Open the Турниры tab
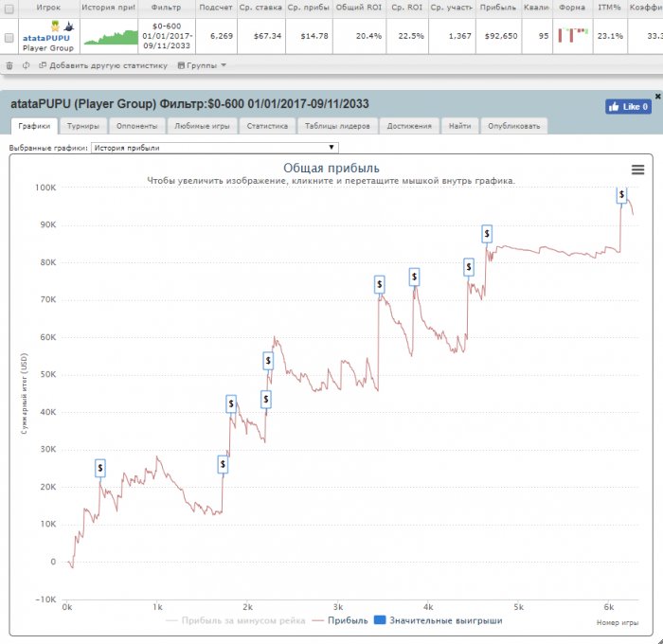 coord(83,126)
